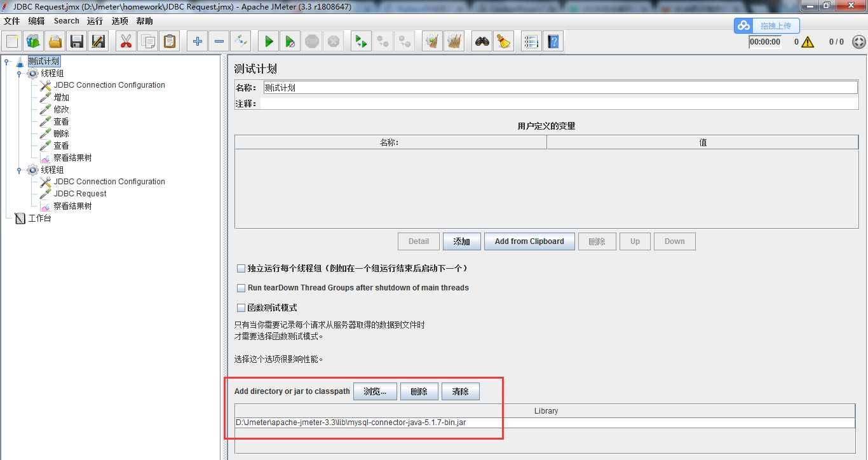Screen dimensions: 868x460
Task: Enable 函数测试模式 checkbox
Action: click(241, 308)
